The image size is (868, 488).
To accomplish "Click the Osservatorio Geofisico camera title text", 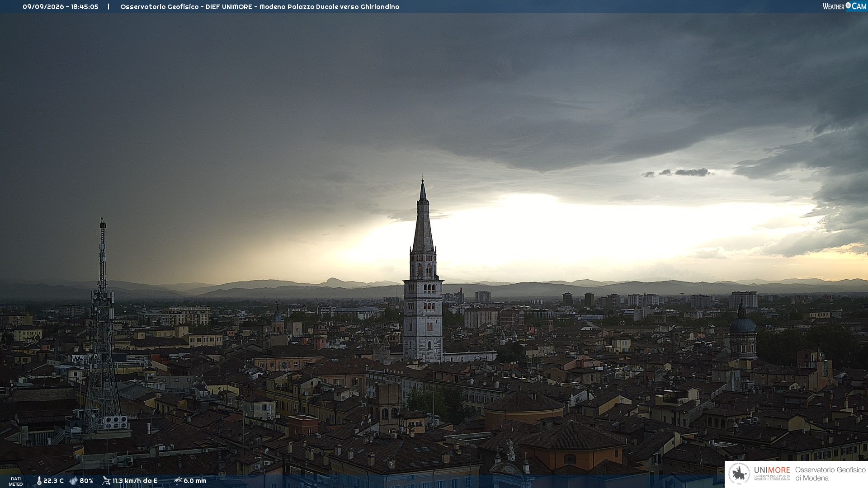I will (260, 7).
